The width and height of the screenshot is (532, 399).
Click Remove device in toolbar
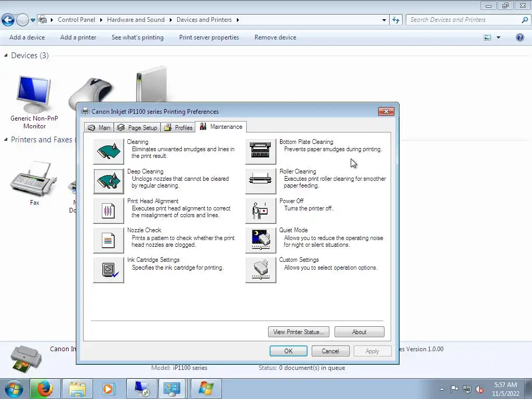[275, 37]
